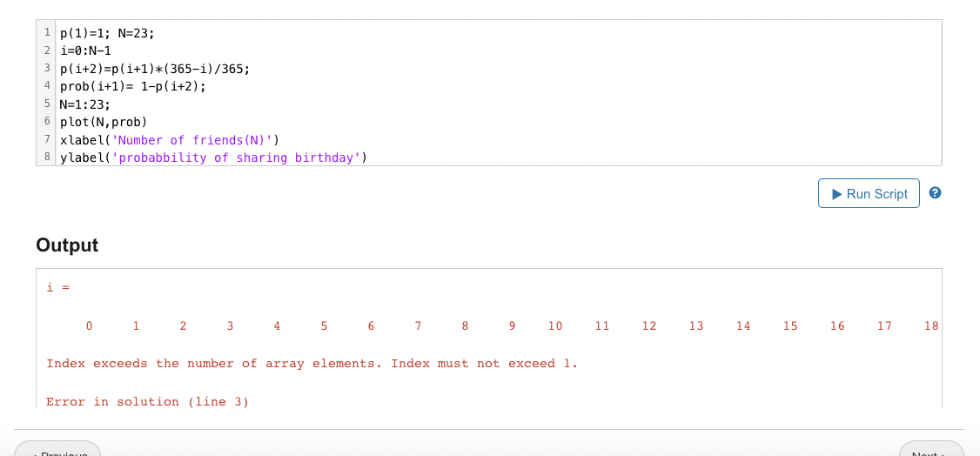Click the 'probabbility of sharing birthday' ylabel string

click(x=236, y=158)
